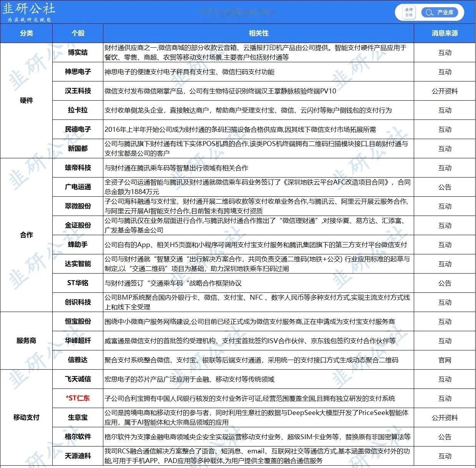This screenshot has height=468, width=476.
Task: Select stock name 广电运通
Action: click(x=78, y=187)
